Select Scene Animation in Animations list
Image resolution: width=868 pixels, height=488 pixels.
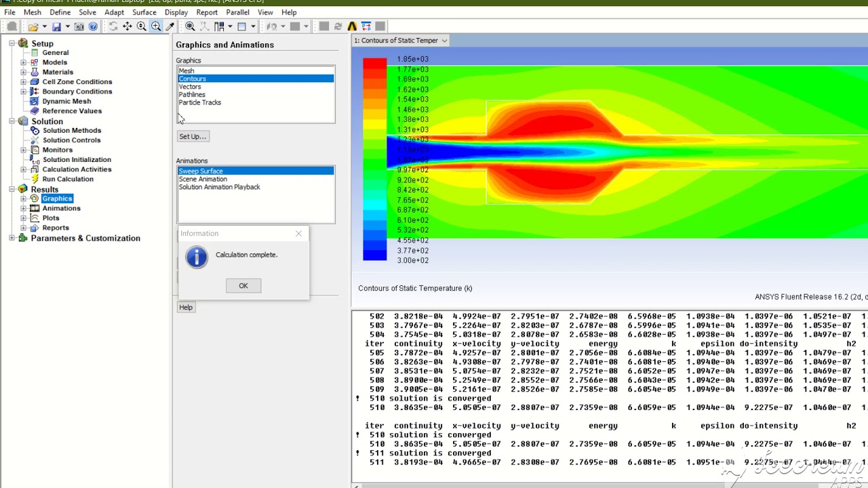pyautogui.click(x=256, y=179)
